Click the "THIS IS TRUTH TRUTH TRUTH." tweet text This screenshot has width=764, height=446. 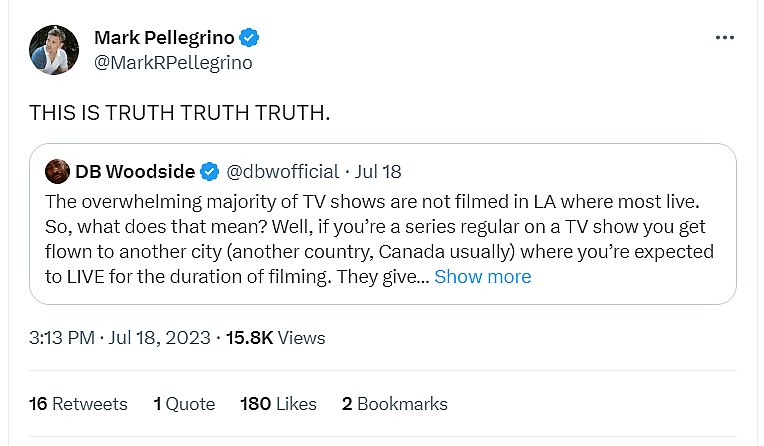(180, 113)
